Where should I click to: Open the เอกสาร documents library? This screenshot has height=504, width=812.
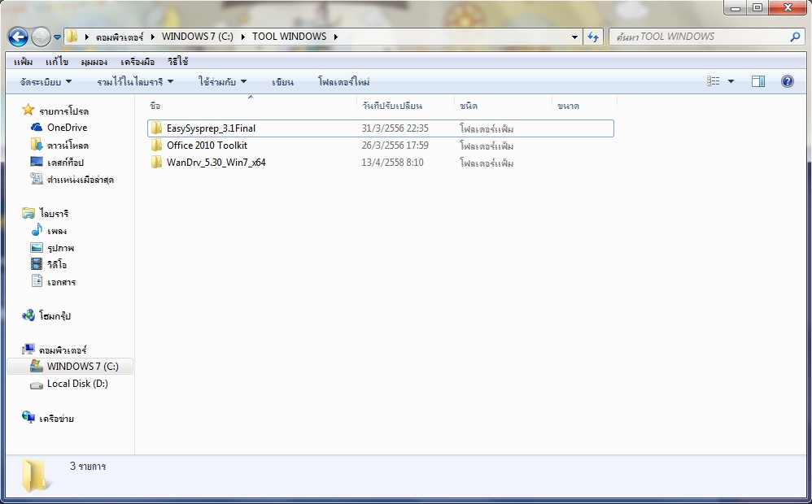pos(61,282)
